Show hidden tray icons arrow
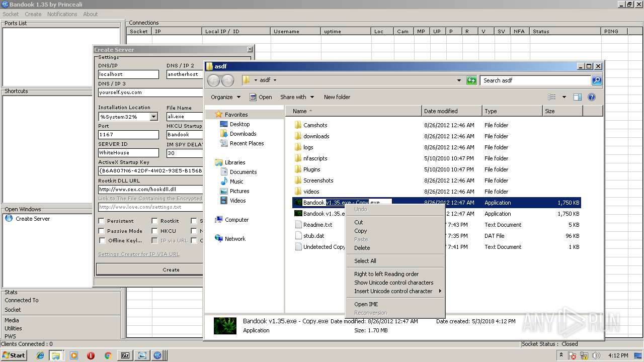This screenshot has height=362, width=644. point(561,355)
